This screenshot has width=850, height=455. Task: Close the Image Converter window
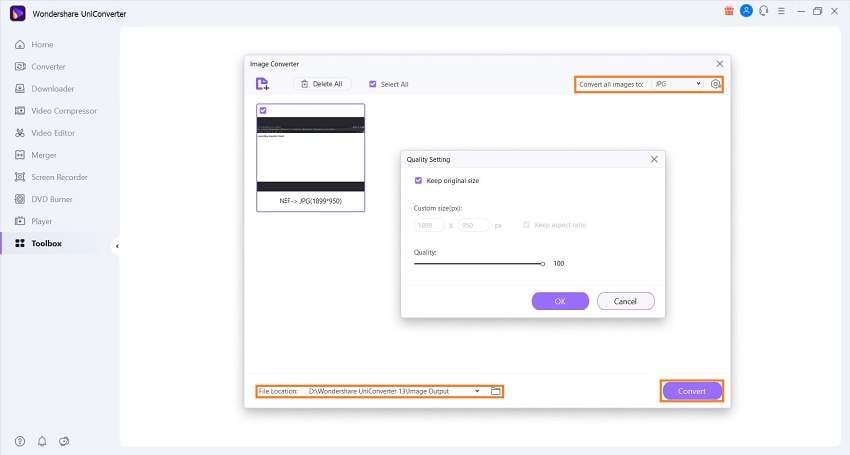coord(719,64)
